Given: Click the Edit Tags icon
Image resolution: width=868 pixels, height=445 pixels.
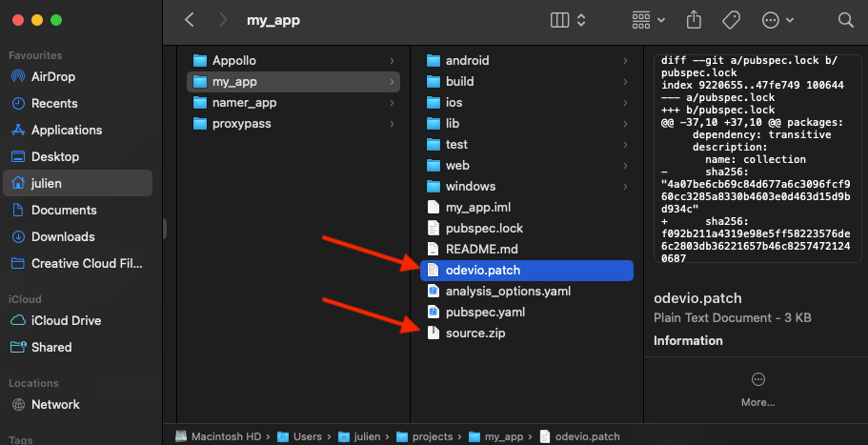Looking at the screenshot, I should click(732, 20).
